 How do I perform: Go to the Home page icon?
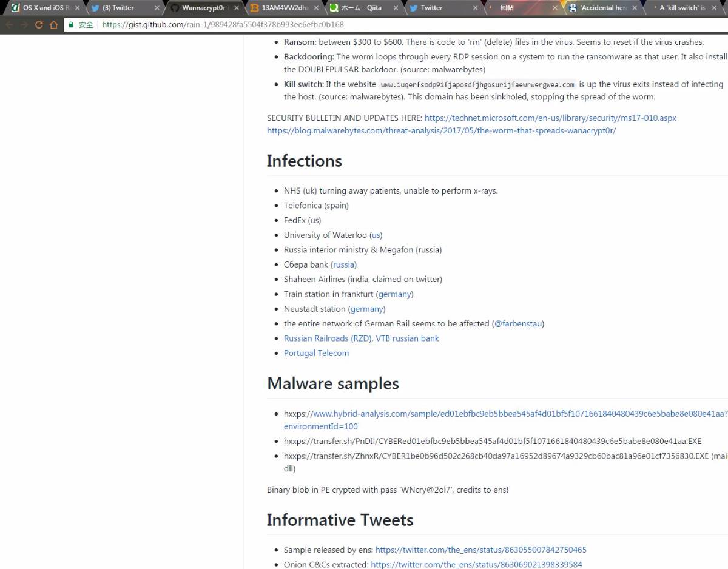pyautogui.click(x=53, y=25)
